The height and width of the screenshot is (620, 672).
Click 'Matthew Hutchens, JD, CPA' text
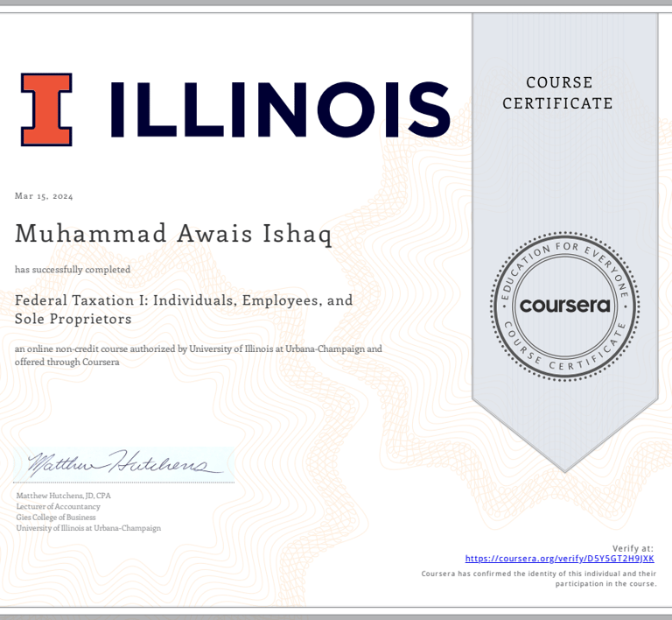coord(63,496)
